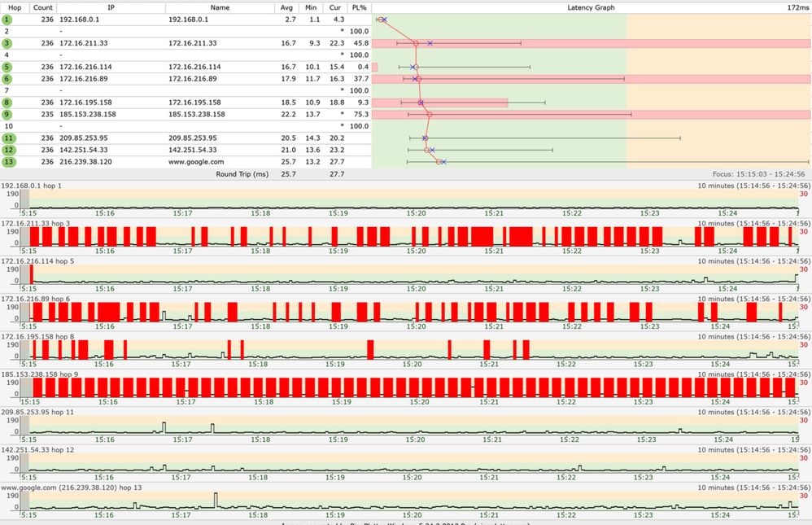812x525 pixels.
Task: Select the hop 5 green circle
Action: [x=7, y=67]
